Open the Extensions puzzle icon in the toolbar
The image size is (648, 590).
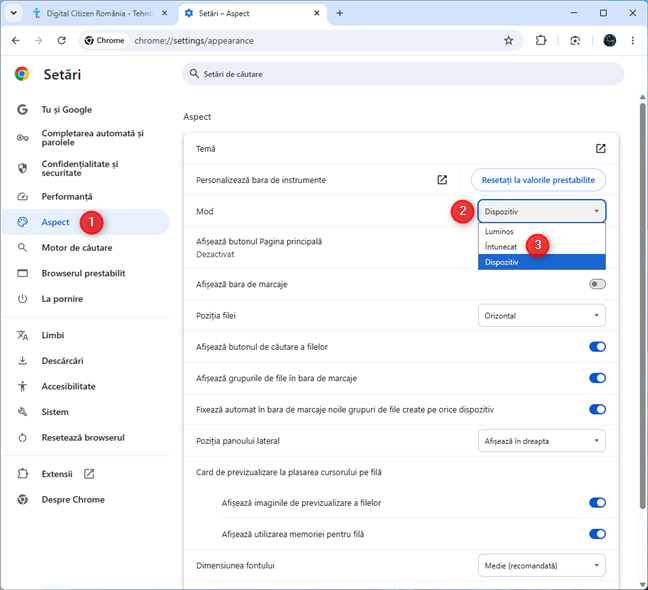point(541,40)
